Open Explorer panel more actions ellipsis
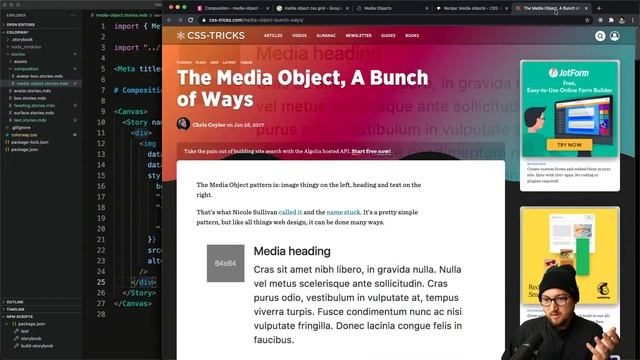640x360 pixels. click(73, 15)
